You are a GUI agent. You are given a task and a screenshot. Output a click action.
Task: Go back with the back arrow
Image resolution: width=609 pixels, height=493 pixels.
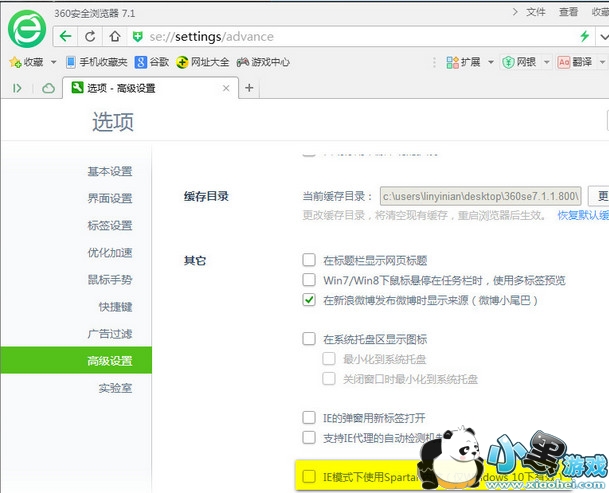tap(66, 37)
